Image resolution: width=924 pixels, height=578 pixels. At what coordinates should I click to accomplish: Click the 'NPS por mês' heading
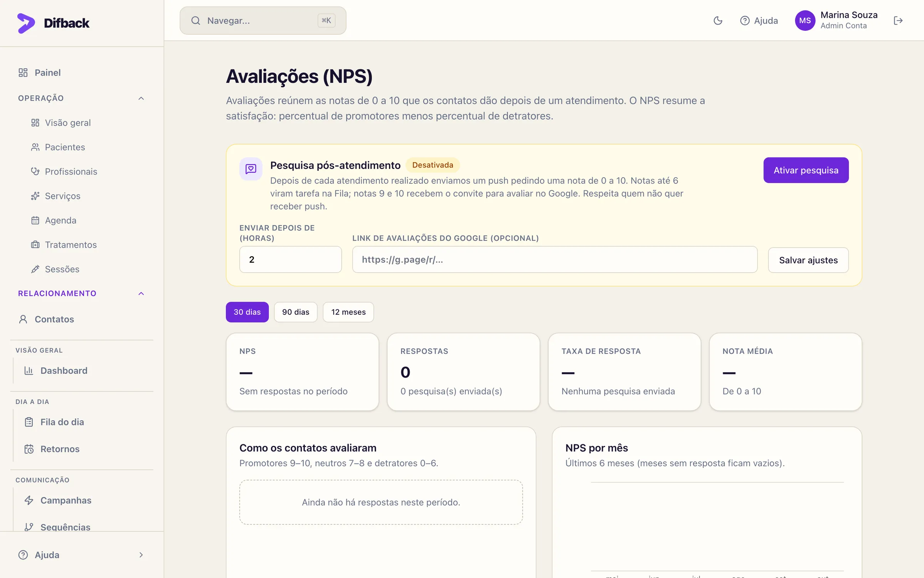click(x=596, y=448)
